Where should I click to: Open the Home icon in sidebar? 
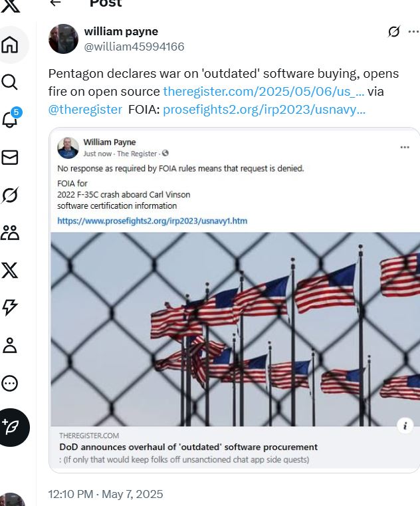(10, 45)
